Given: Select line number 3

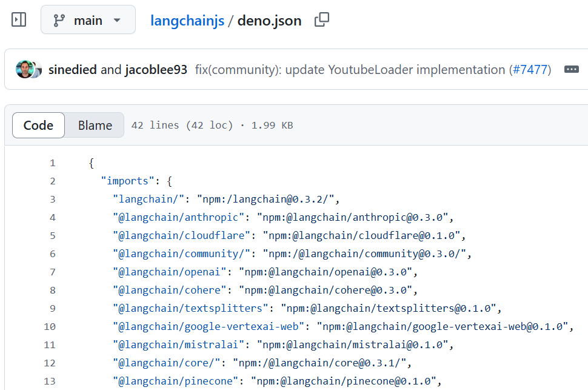Looking at the screenshot, I should 53,200.
